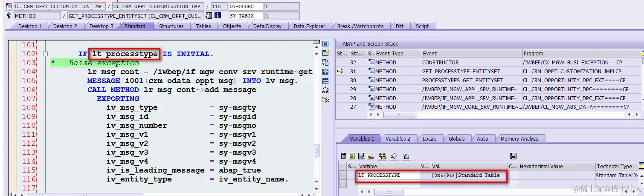This screenshot has width=644, height=196.
Task: Click method icon in stack row 30
Action: coord(371,80)
